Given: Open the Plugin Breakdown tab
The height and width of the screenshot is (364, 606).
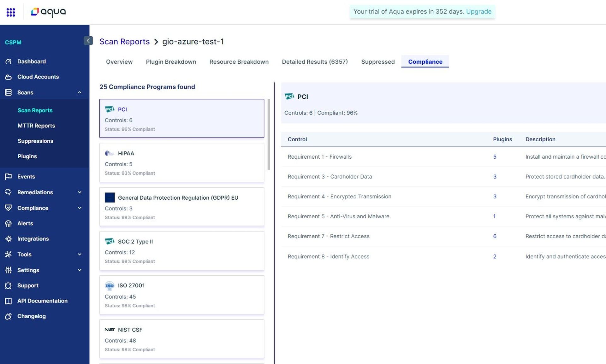Looking at the screenshot, I should (171, 62).
